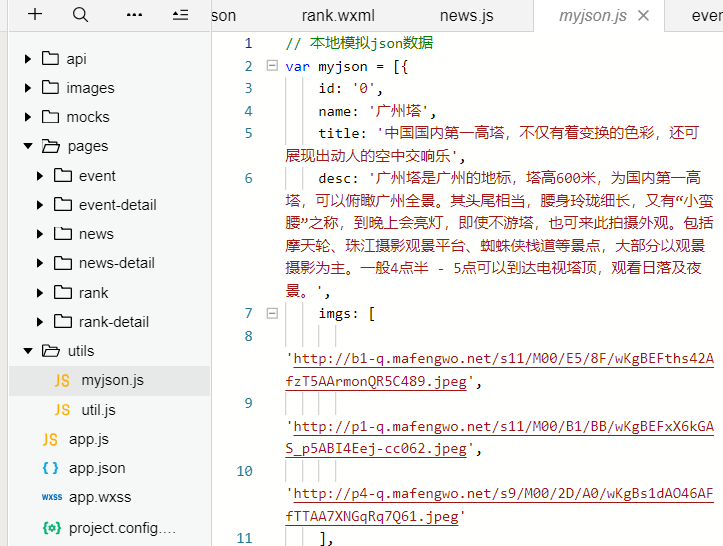Viewport: 723px width, 546px height.
Task: Expand the event-detail folder arrow
Action: click(x=40, y=205)
